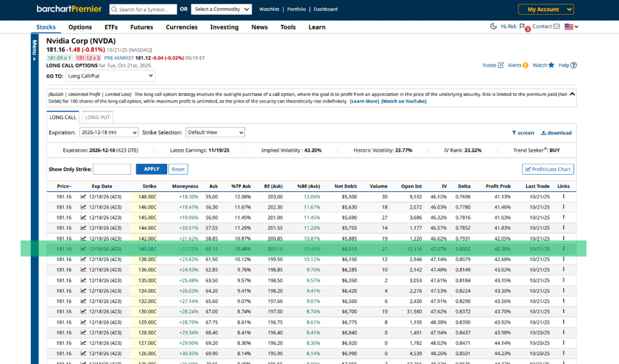
Task: Collapse the strategy description with the chevron
Action: coord(572,94)
